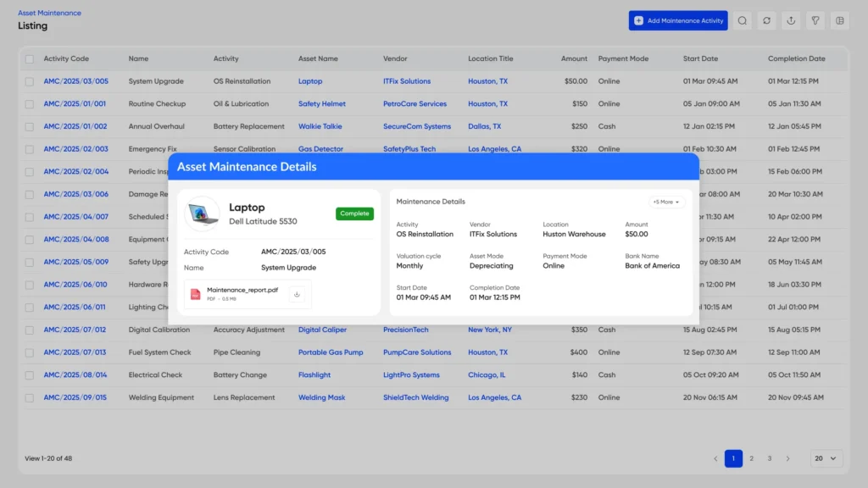
Task: Go to page 2 of the listing
Action: 751,458
